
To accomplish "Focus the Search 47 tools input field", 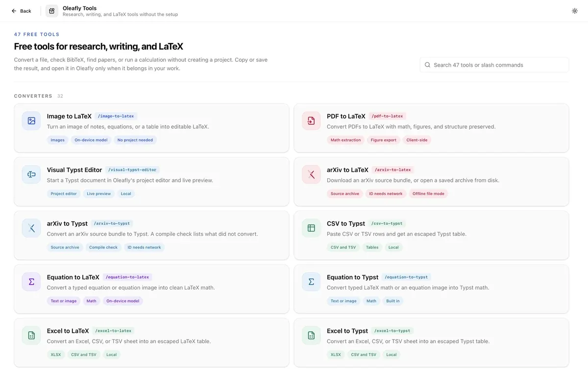I will click(x=494, y=65).
